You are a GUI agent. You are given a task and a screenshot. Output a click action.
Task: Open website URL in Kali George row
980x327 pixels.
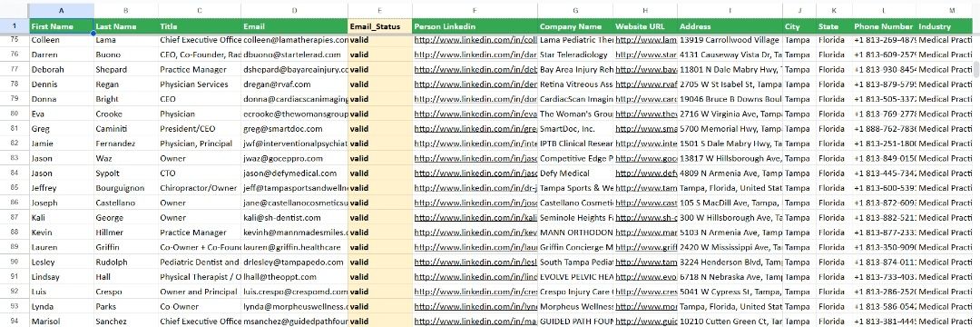click(646, 218)
